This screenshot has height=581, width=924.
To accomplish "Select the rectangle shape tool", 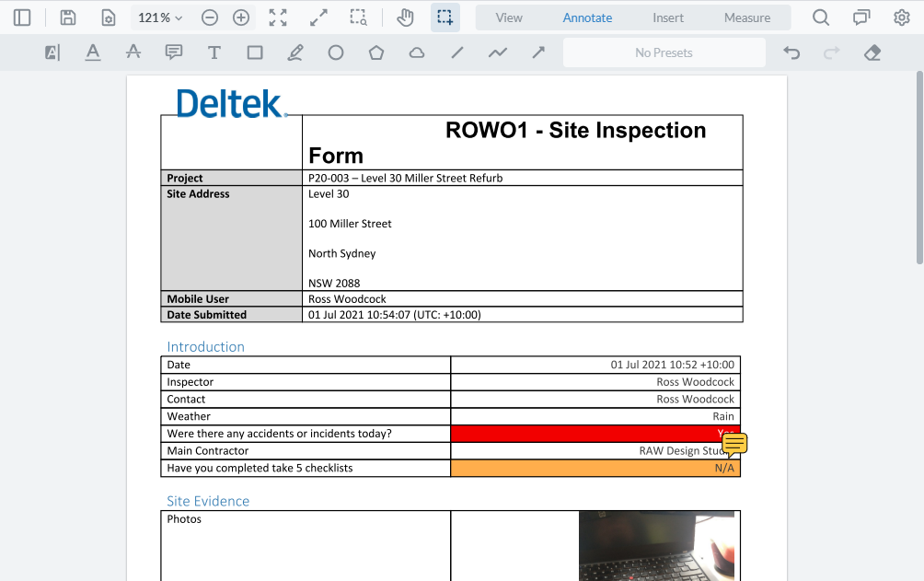I will [x=255, y=53].
